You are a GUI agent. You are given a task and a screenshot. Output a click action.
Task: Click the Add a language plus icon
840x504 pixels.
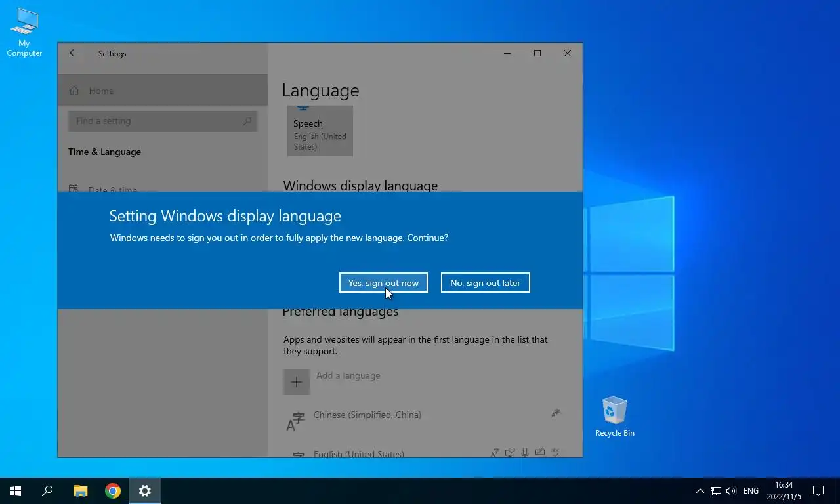[x=297, y=381]
